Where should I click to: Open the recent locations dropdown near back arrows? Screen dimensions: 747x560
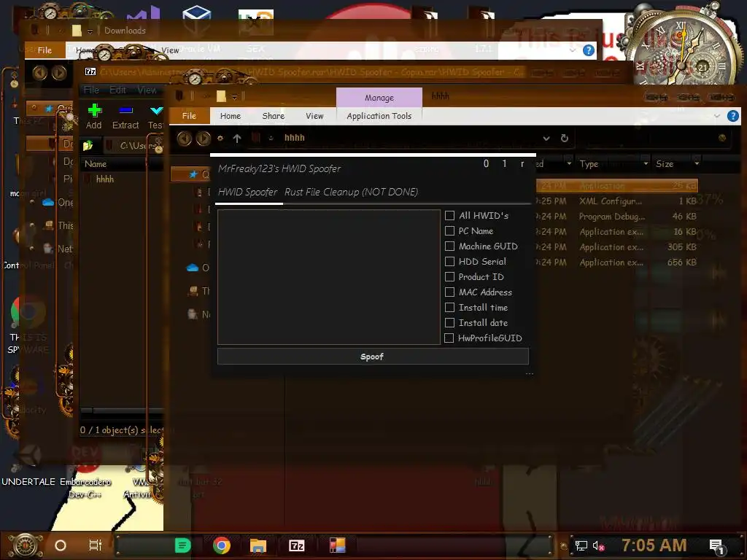tap(220, 138)
